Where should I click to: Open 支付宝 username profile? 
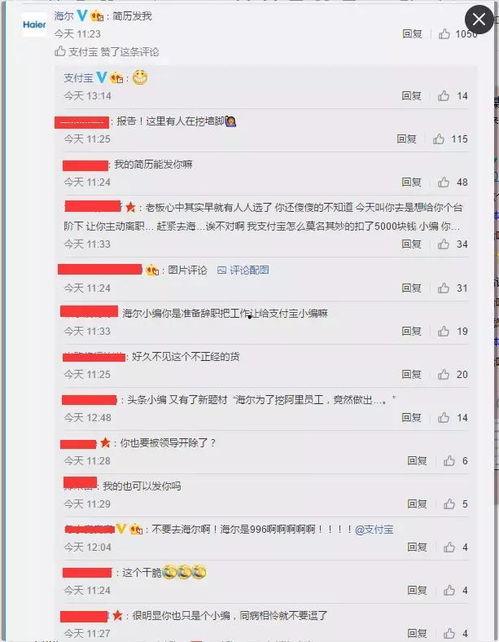79,78
